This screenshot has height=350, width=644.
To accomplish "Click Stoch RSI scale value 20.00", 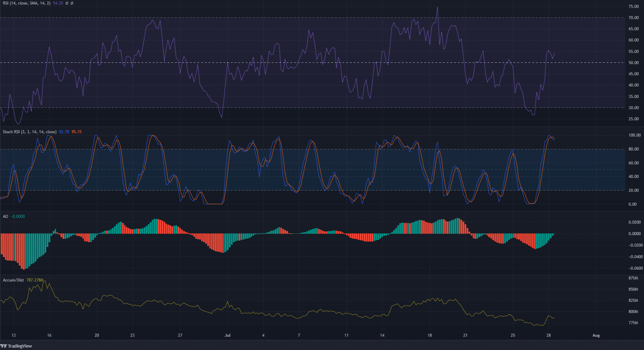I will click(x=633, y=190).
